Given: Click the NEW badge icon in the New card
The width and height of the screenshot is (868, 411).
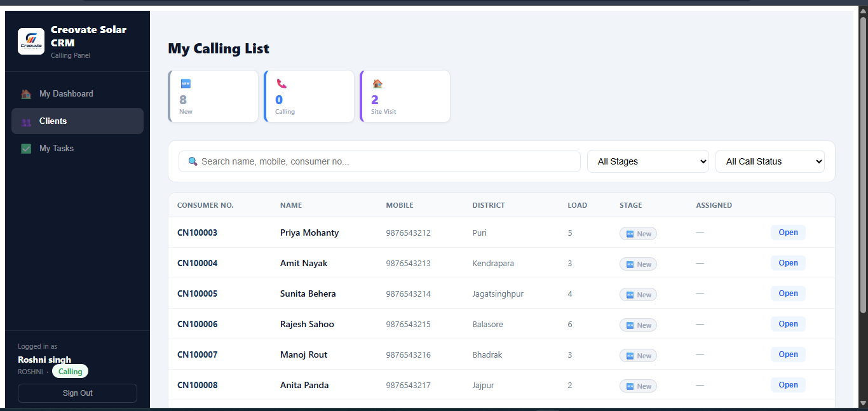Looking at the screenshot, I should pos(186,83).
